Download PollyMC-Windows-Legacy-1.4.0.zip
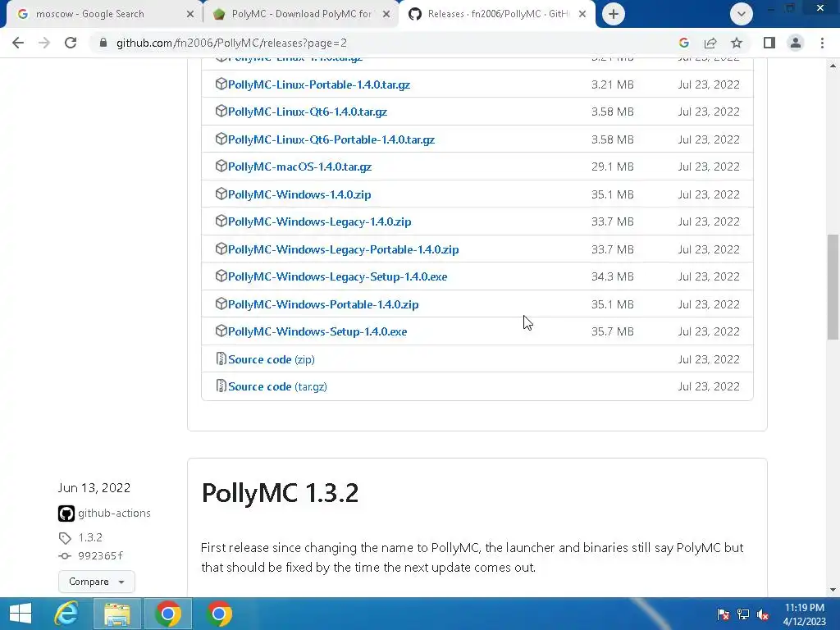Viewport: 840px width, 630px height. pos(319,221)
